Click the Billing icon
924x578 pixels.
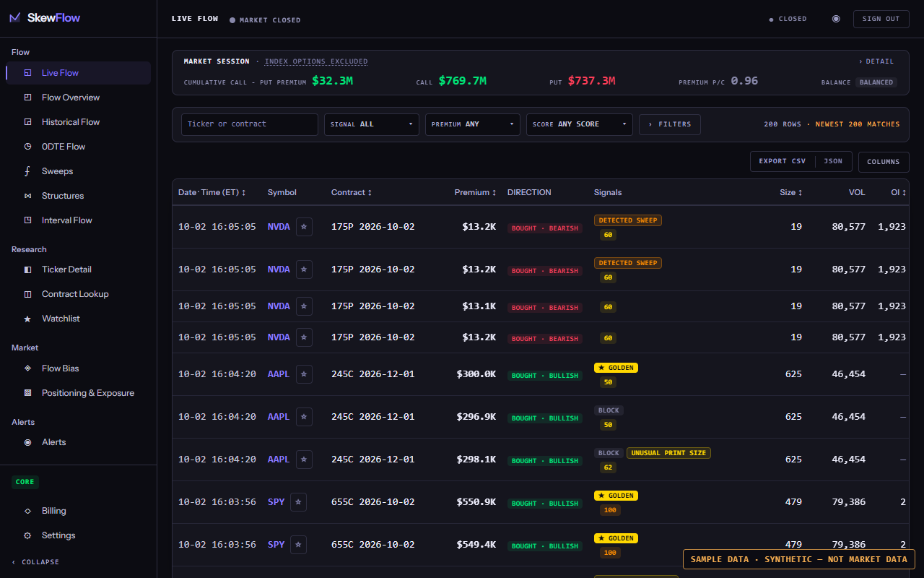pyautogui.click(x=27, y=511)
